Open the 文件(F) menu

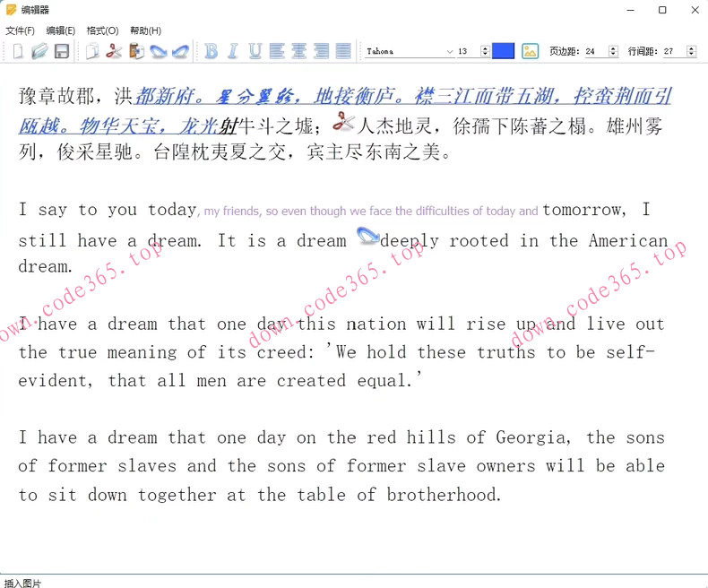[x=20, y=30]
